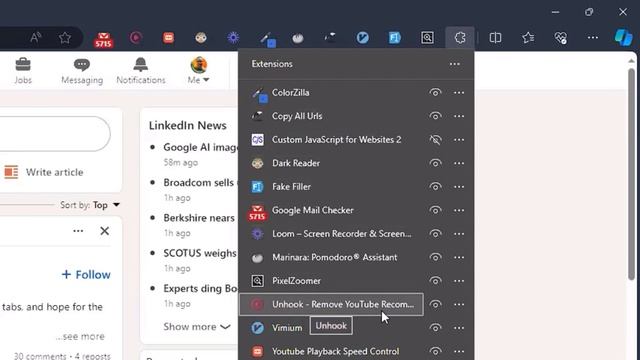Screen dimensions: 640x360
Task: Toggle Unhook toolbar visibility eye
Action: 435,304
